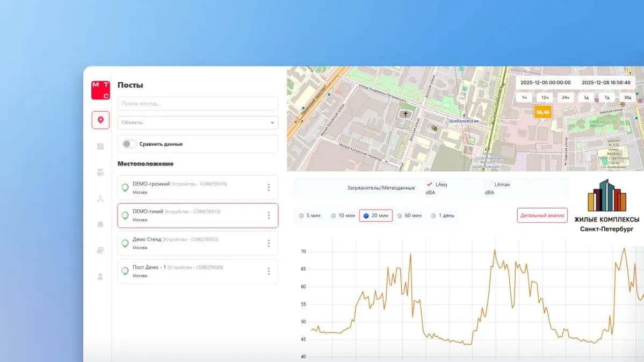Click the orange 56,46 marker on the map

tap(542, 112)
